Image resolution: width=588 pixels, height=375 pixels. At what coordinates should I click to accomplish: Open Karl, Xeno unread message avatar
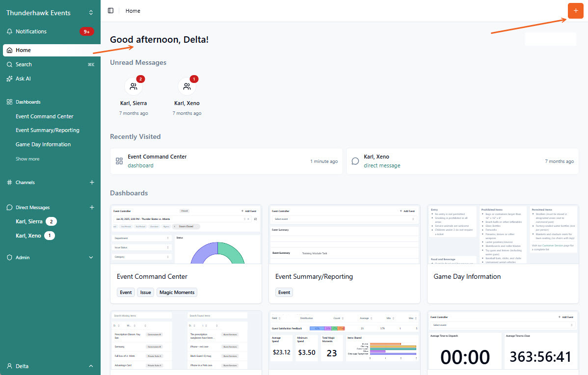[187, 86]
